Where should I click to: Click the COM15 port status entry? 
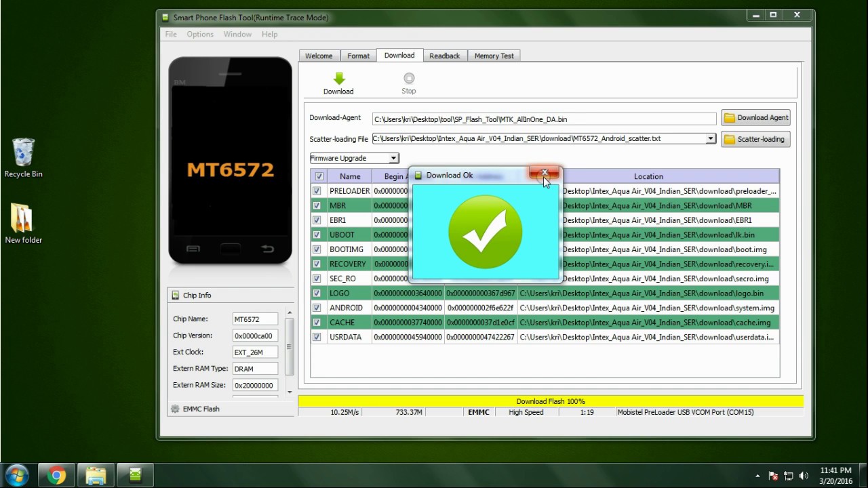point(685,412)
